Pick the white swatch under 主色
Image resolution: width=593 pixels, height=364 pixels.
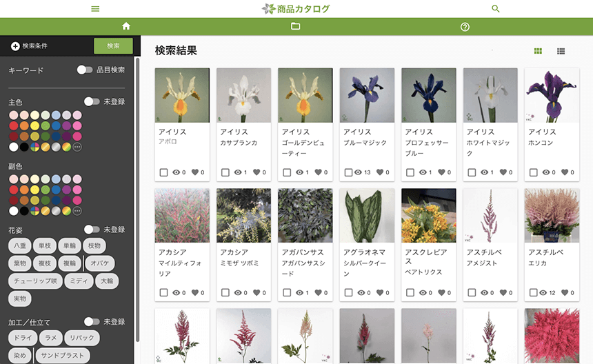tap(14, 147)
